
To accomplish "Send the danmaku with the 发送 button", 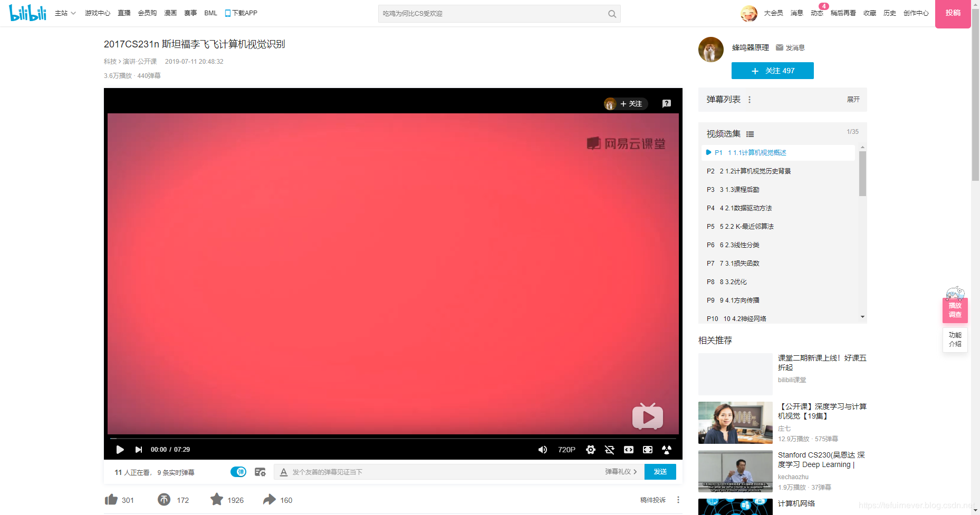I will (660, 472).
